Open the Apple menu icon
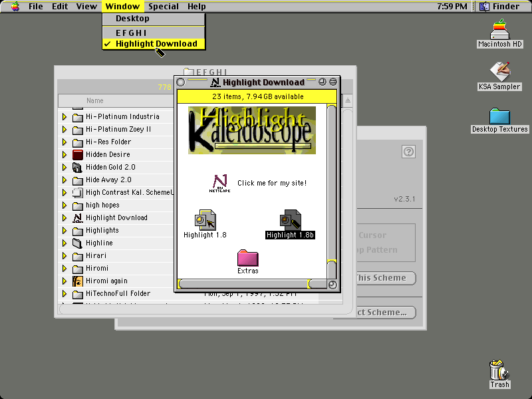This screenshot has height=399, width=532. [x=15, y=7]
